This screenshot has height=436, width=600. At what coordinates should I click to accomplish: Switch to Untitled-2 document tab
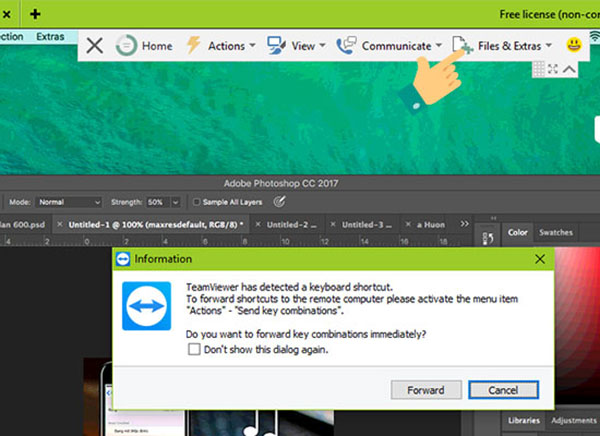tap(292, 225)
